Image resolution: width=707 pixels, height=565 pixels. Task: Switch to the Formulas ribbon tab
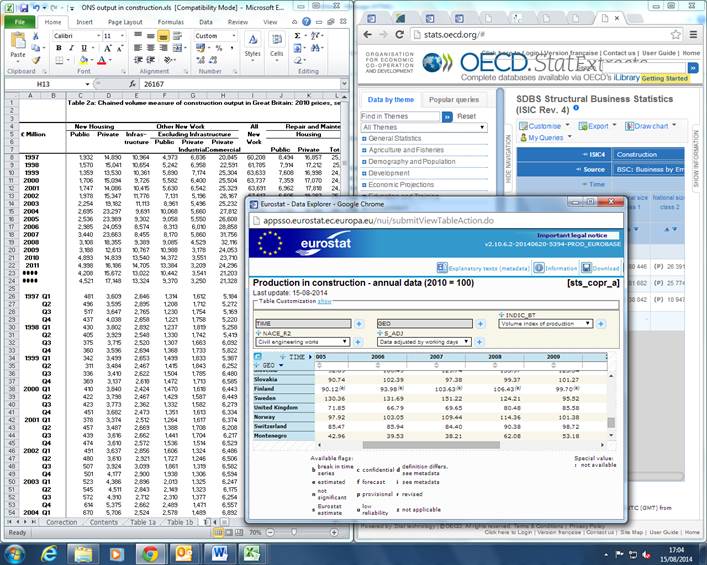tap(170, 21)
